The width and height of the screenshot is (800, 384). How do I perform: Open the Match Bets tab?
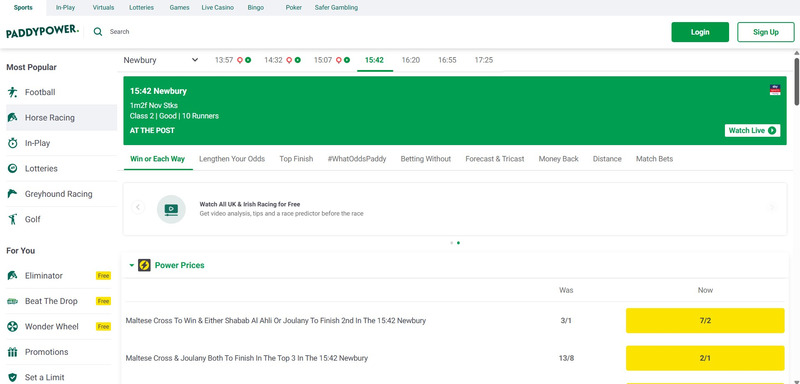(x=655, y=159)
